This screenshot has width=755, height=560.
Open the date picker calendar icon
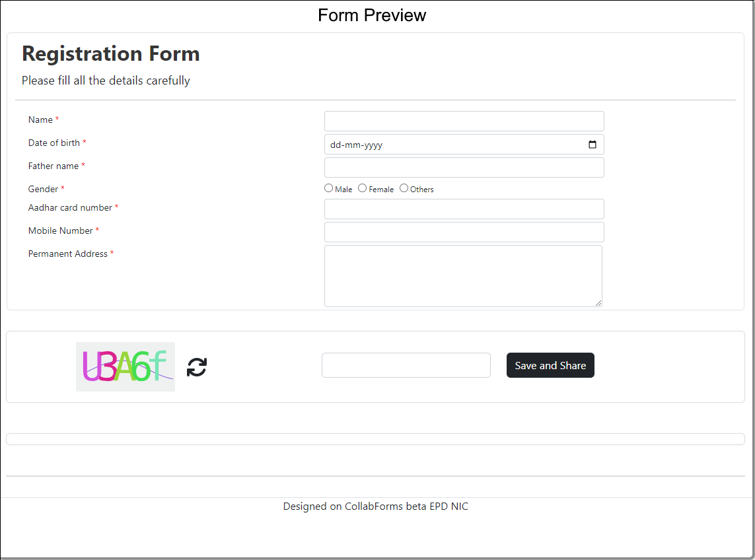pyautogui.click(x=593, y=144)
